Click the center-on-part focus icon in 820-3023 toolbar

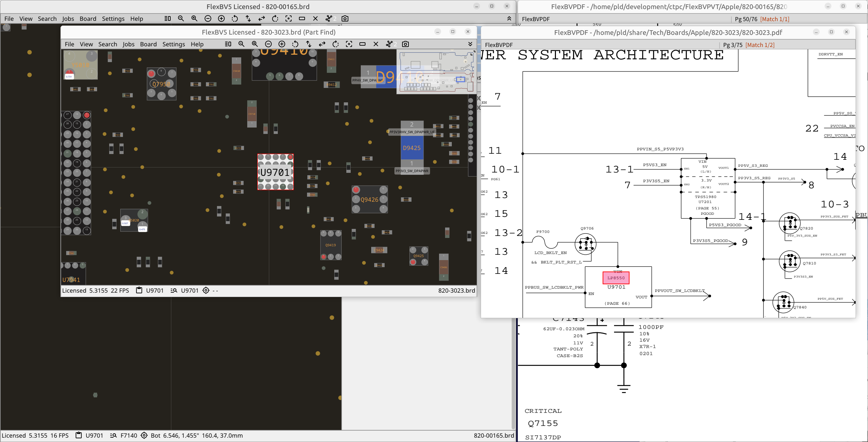pyautogui.click(x=349, y=44)
